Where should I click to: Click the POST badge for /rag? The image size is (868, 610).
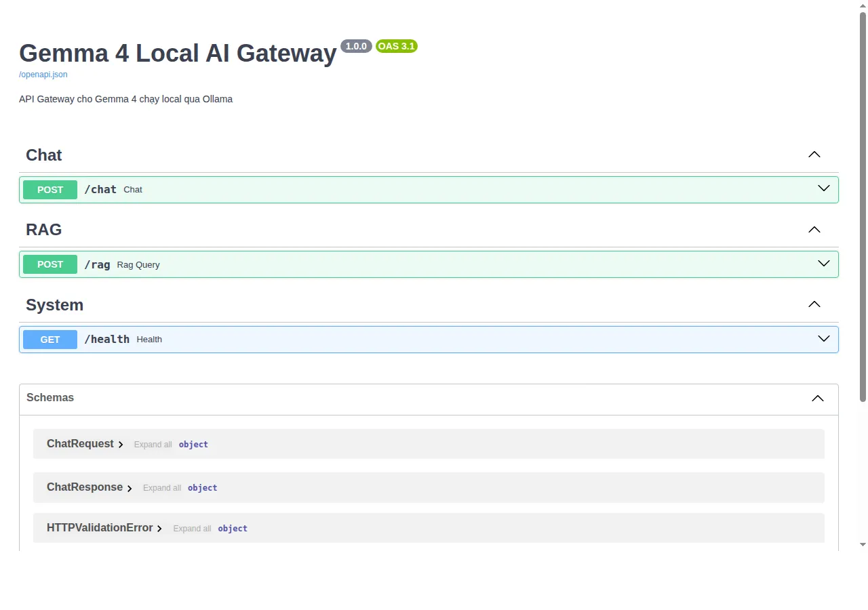50,264
